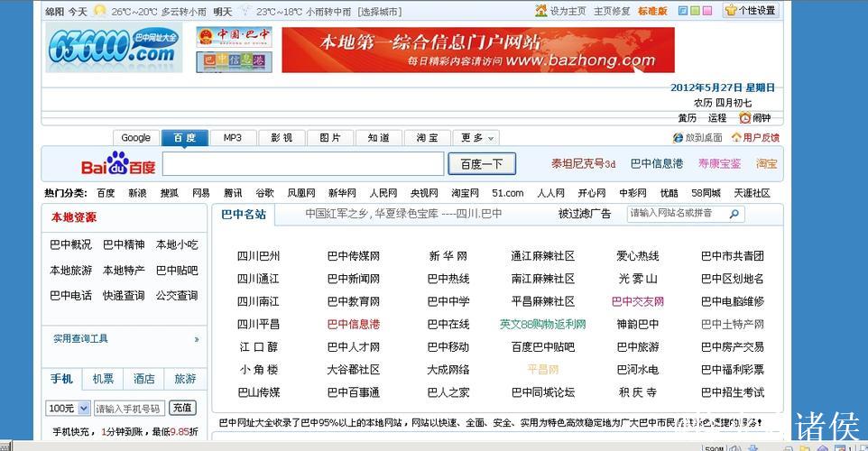868x451 pixels.
Task: Switch to the 影视 search tab
Action: (x=282, y=138)
